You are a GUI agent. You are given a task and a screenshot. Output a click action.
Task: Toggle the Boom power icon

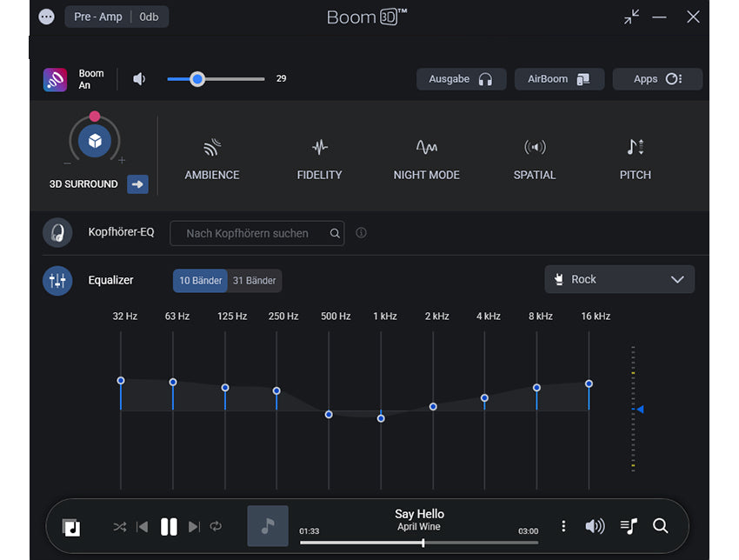pos(55,79)
